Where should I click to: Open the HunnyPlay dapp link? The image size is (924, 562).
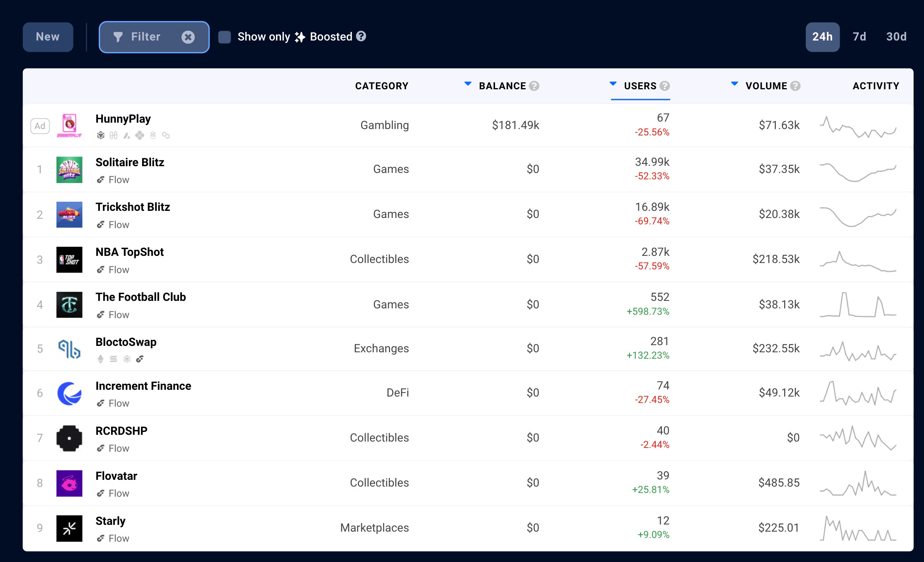[x=123, y=119]
